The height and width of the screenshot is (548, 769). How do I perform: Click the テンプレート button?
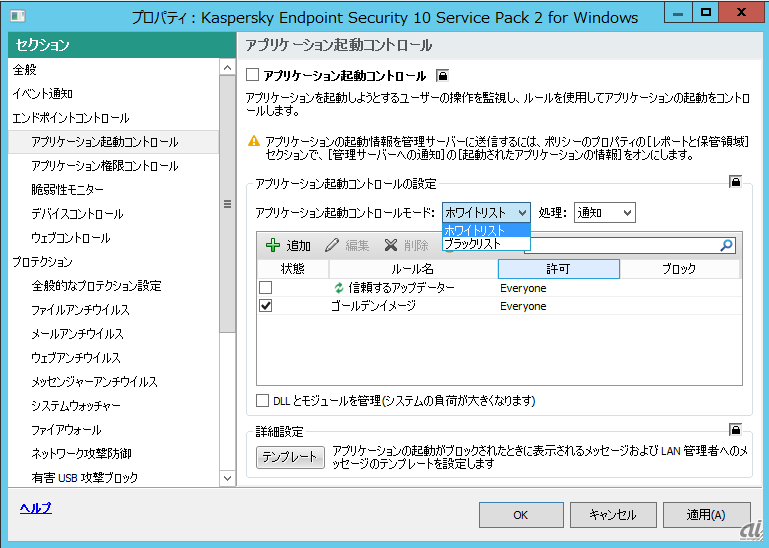pos(288,457)
